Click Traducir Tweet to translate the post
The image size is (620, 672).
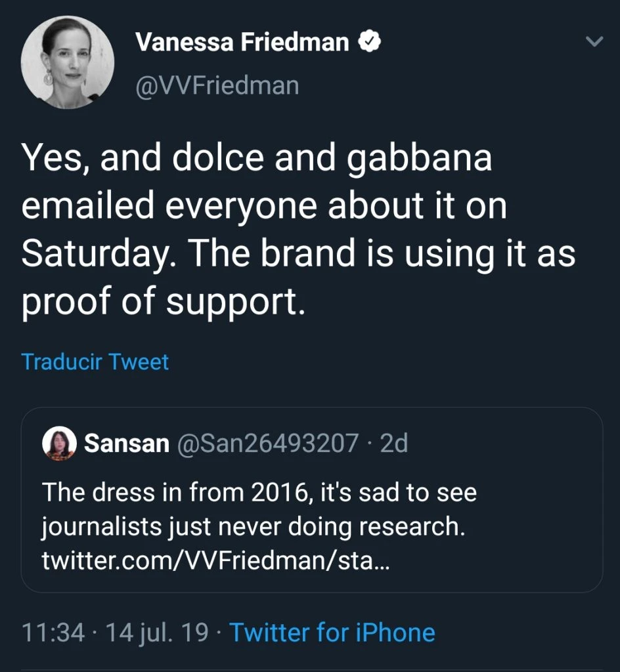[x=96, y=362]
